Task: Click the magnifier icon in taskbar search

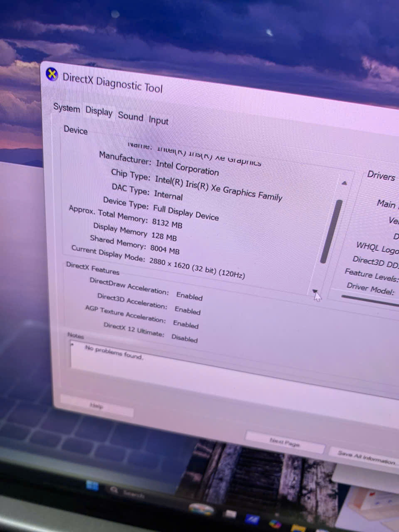Action: point(113,490)
